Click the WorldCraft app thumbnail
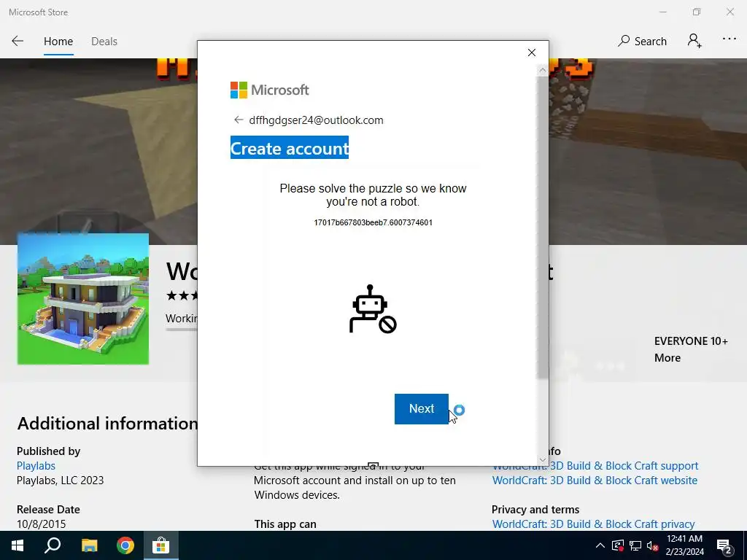 click(x=83, y=298)
